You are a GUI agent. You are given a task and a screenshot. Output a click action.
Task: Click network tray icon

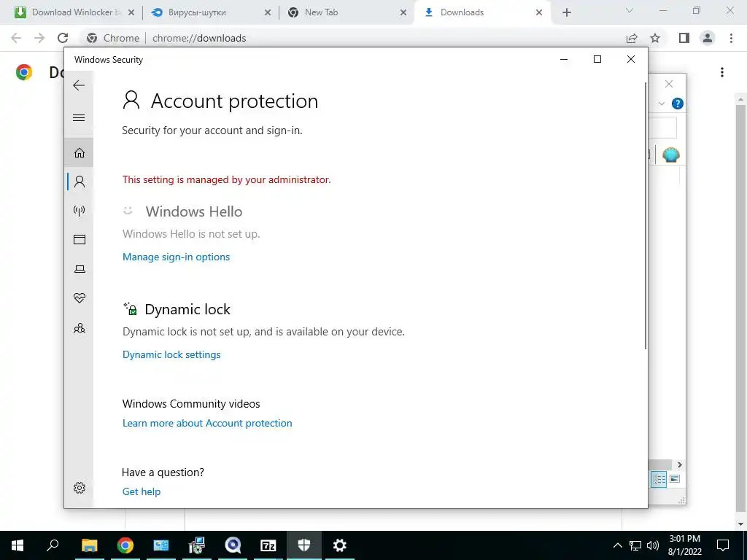[635, 545]
